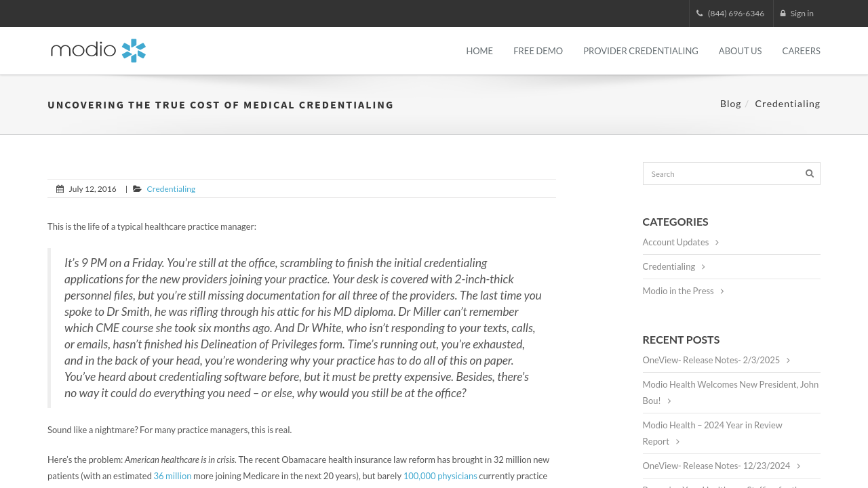
Task: Open About Us from navigation
Action: [740, 51]
